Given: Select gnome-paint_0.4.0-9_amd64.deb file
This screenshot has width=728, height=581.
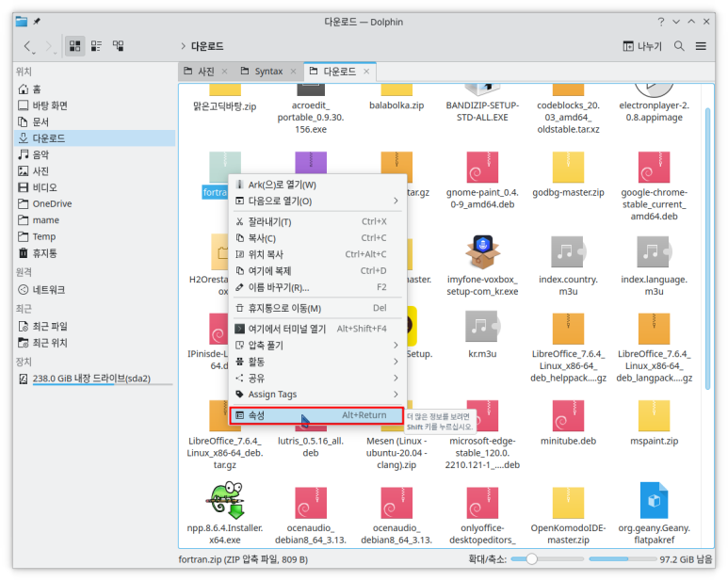Looking at the screenshot, I should click(x=482, y=181).
